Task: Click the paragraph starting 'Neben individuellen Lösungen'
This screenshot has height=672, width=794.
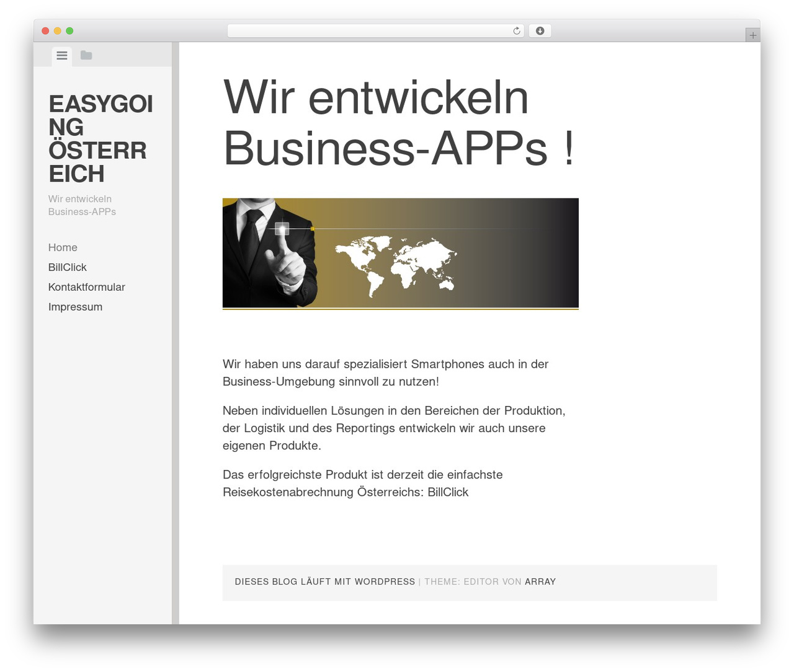Action: click(x=394, y=428)
